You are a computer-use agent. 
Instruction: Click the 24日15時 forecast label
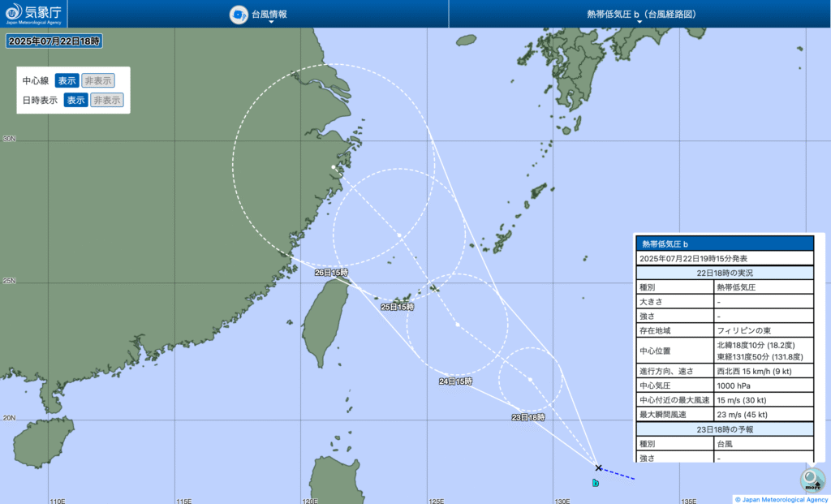click(x=455, y=381)
